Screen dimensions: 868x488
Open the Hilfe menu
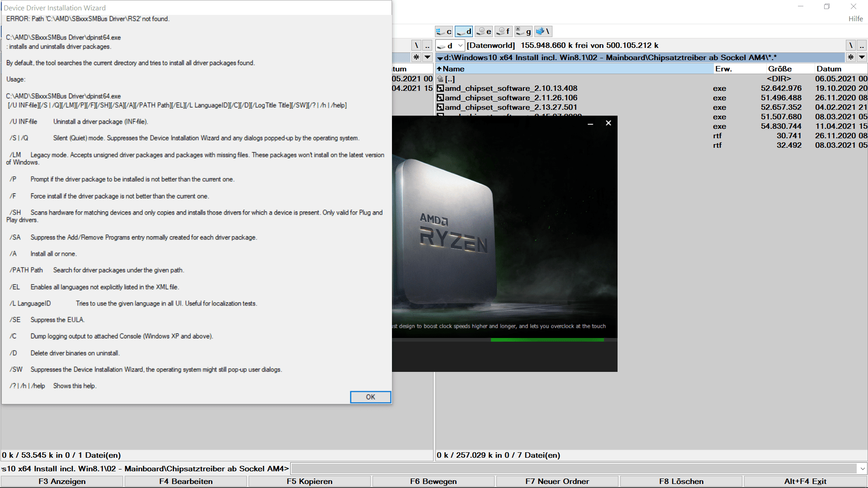(x=855, y=19)
